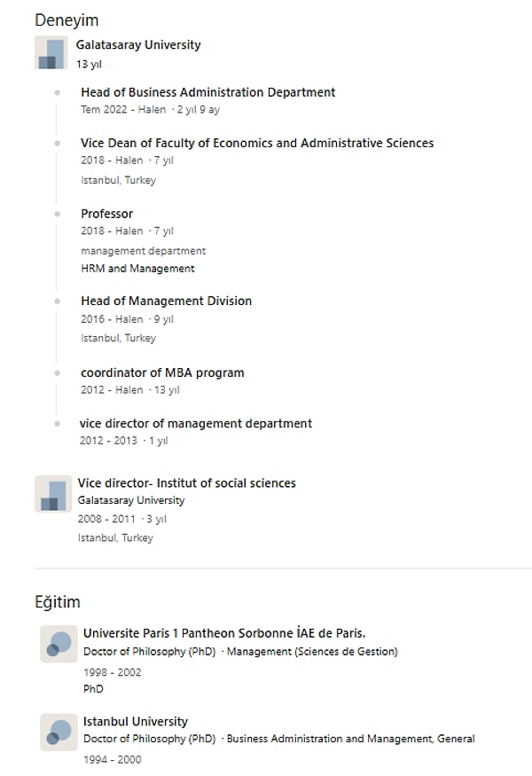Open the Galatasaray University company heading
532x776 pixels.
[x=138, y=44]
